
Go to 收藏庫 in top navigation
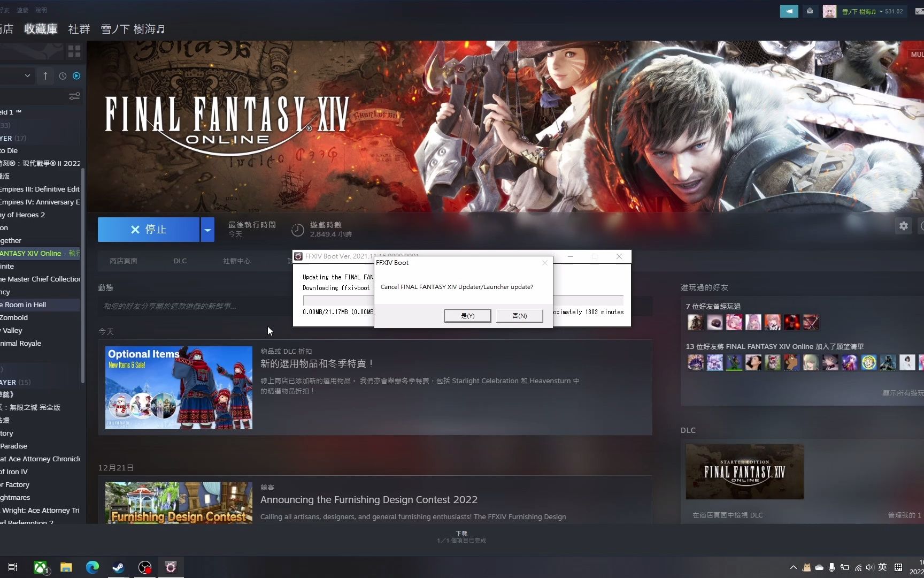(x=41, y=29)
